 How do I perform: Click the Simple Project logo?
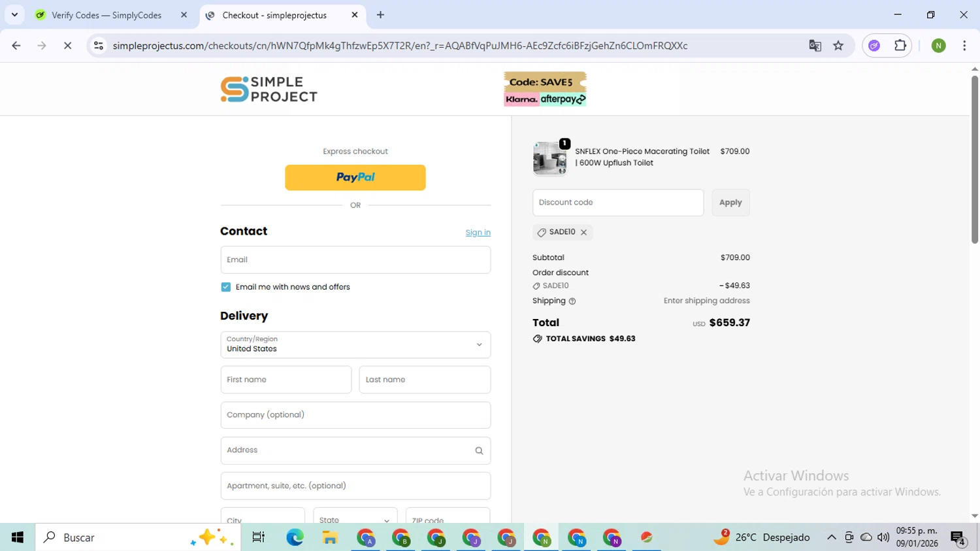269,90
